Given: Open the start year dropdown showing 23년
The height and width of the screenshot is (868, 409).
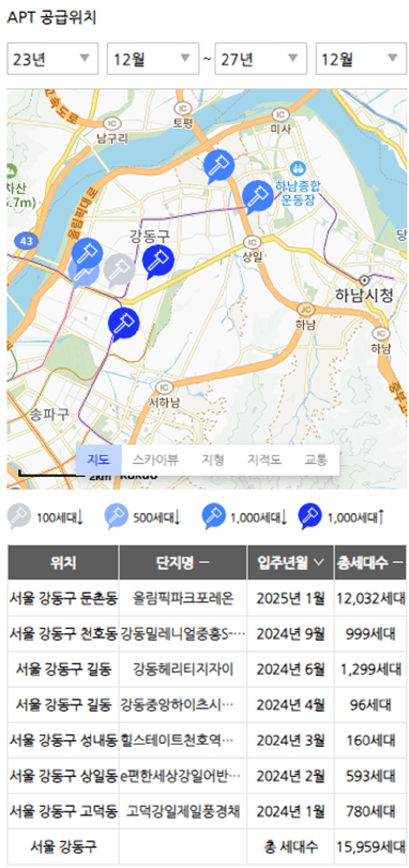Looking at the screenshot, I should (52, 59).
